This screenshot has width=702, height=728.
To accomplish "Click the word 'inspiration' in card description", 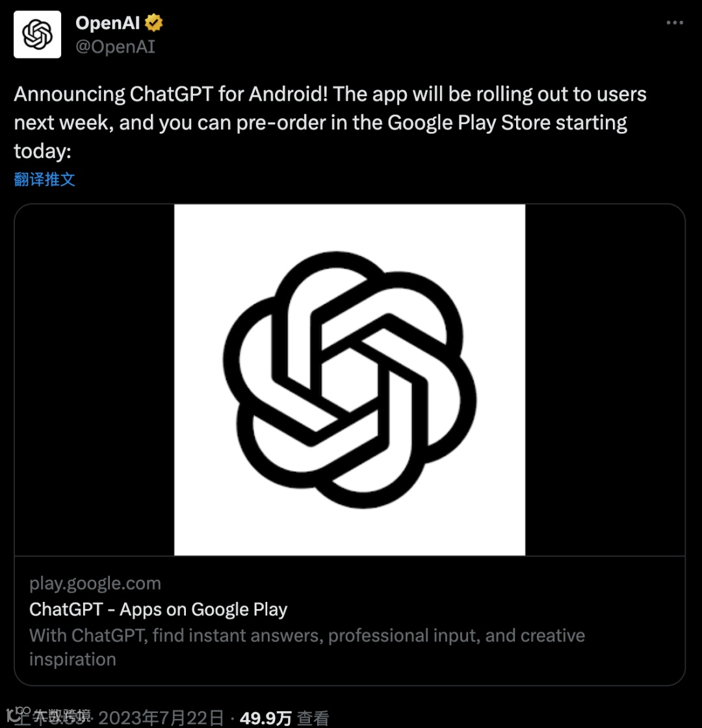I will pos(73,659).
